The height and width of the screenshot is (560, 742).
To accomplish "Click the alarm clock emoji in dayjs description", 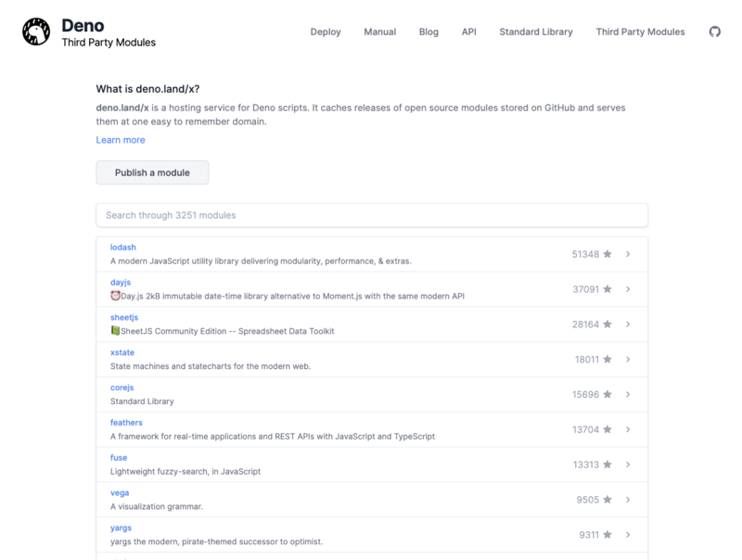I will pyautogui.click(x=115, y=296).
